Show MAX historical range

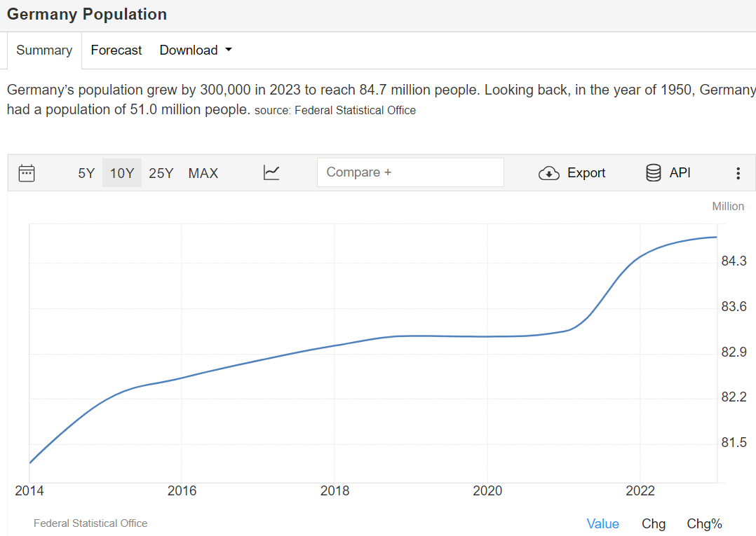pyautogui.click(x=203, y=173)
